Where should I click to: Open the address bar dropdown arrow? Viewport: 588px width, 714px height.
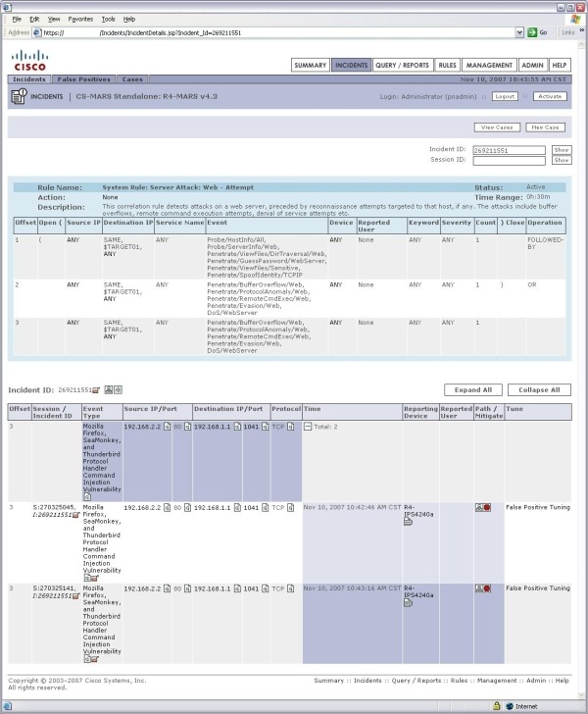pos(519,32)
